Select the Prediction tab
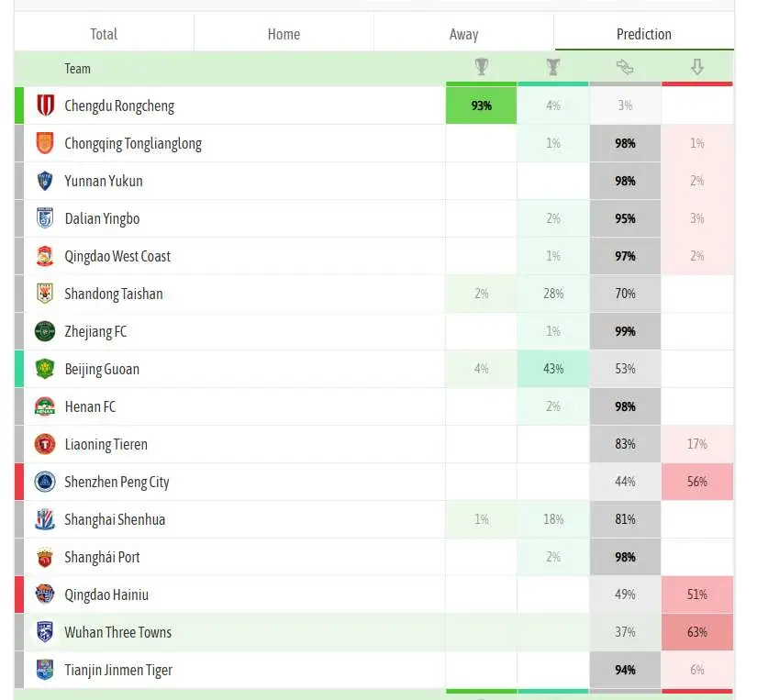Screen dimensions: 757x700 pyautogui.click(x=644, y=34)
